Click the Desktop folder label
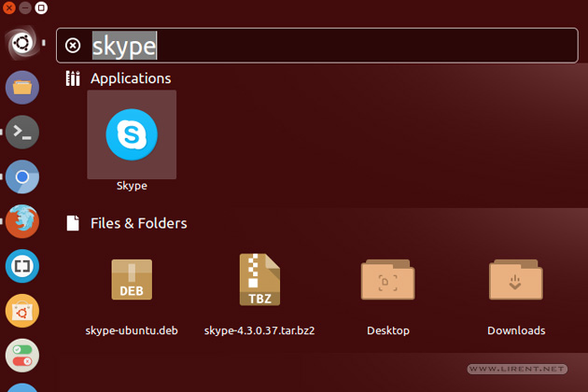 tap(388, 330)
